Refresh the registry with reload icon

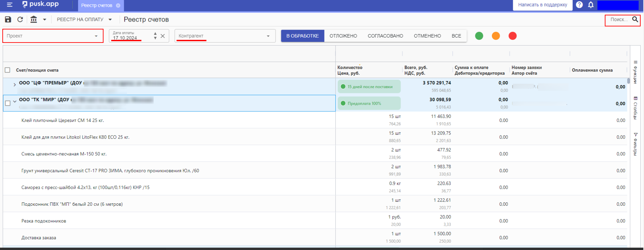(x=20, y=20)
